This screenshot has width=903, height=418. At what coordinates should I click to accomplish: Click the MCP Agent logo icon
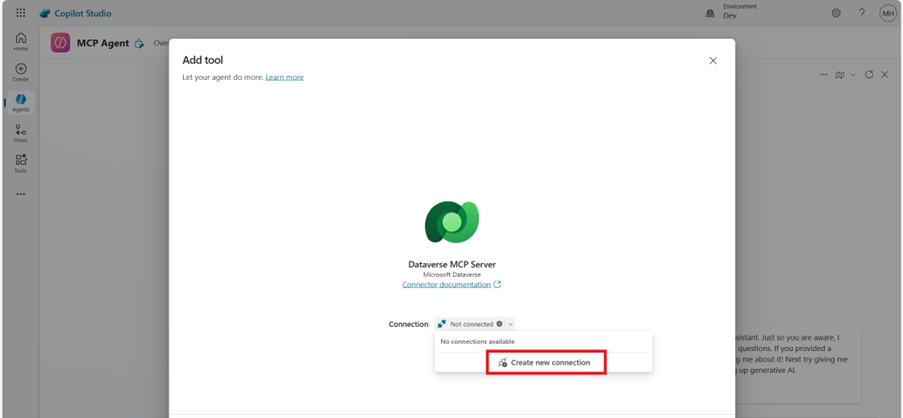coord(60,43)
